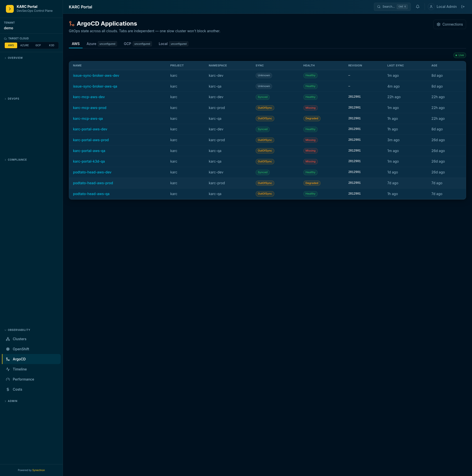472x476 pixels.
Task: Open Performance in the sidebar
Action: [x=31, y=379]
